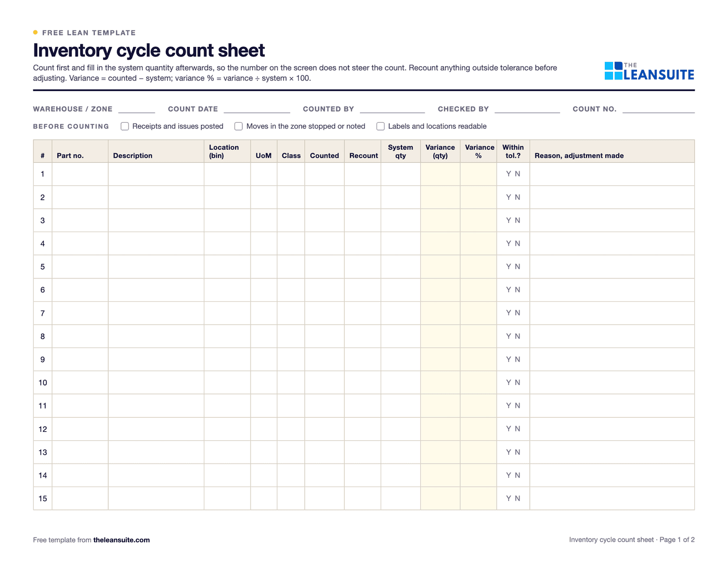Image resolution: width=728 pixels, height=563 pixels.
Task: Click the Reason cell in row 9
Action: (x=612, y=360)
